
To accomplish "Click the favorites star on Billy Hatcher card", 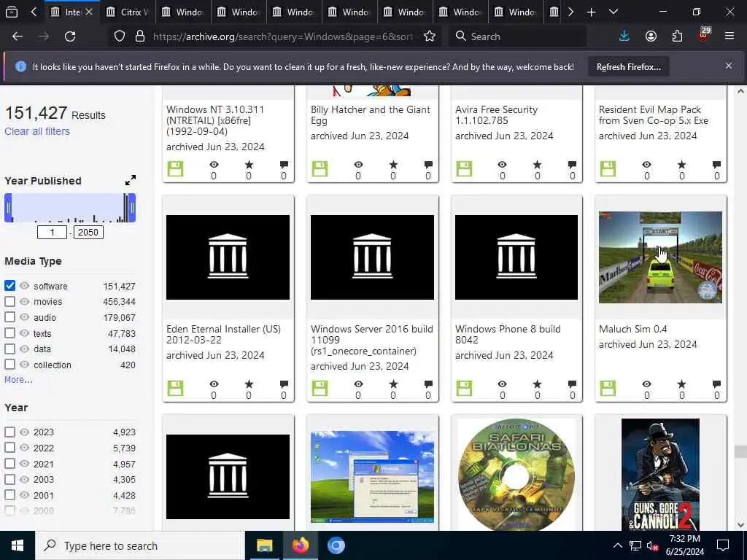I will [x=393, y=165].
